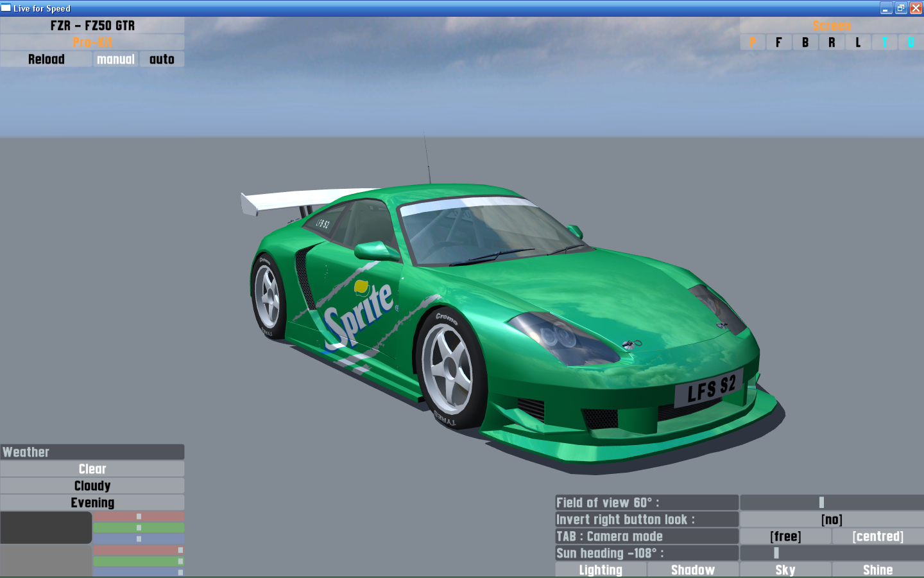The height and width of the screenshot is (578, 924).
Task: Click the Sun heading slider
Action: tap(832, 552)
